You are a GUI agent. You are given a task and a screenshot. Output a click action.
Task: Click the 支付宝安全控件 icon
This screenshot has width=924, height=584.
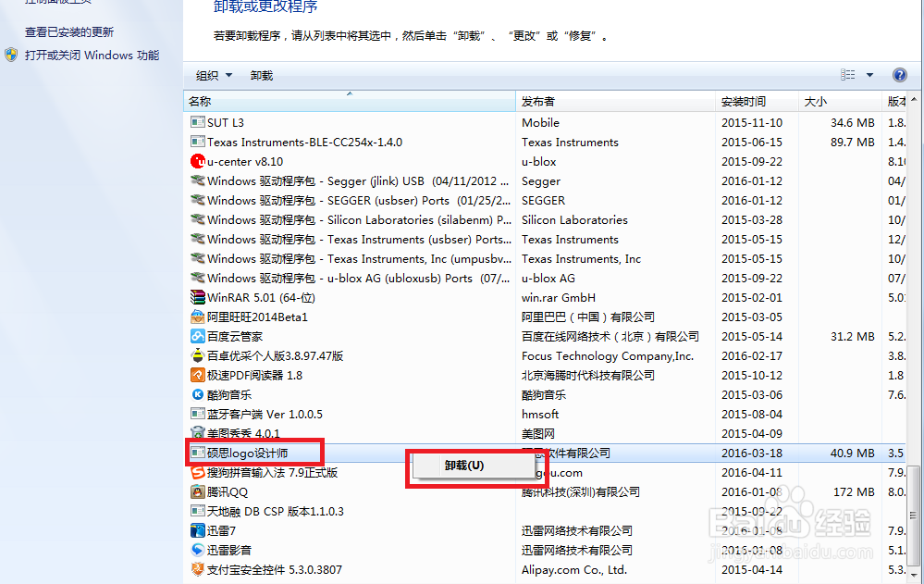(197, 569)
